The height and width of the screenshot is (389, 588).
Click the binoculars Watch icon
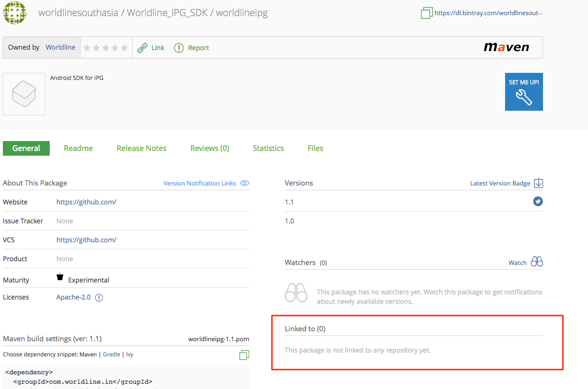pos(537,262)
